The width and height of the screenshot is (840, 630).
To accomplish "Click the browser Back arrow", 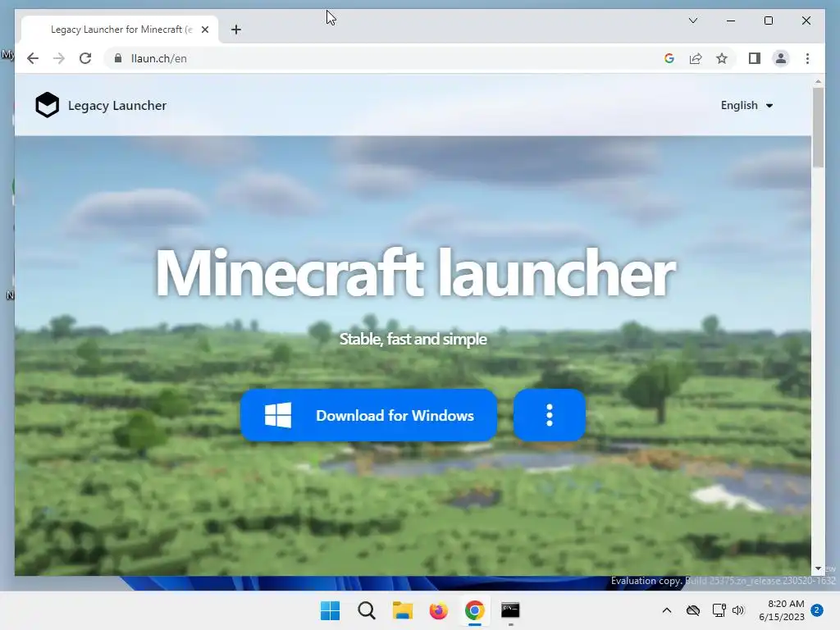I will [x=33, y=58].
